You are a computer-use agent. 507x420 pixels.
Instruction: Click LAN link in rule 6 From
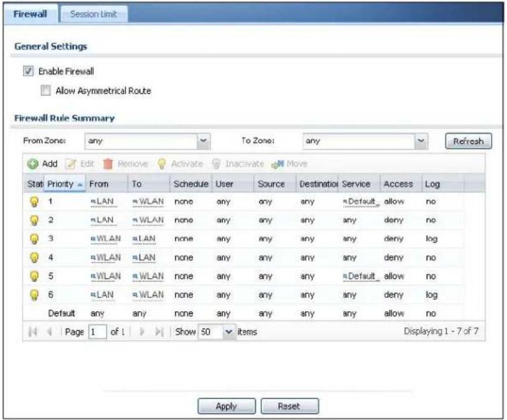(103, 295)
